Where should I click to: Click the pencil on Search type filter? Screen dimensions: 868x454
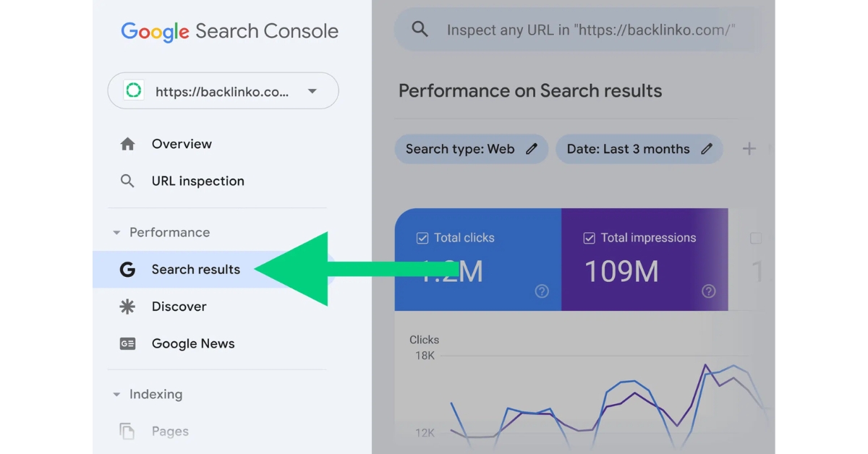click(532, 149)
